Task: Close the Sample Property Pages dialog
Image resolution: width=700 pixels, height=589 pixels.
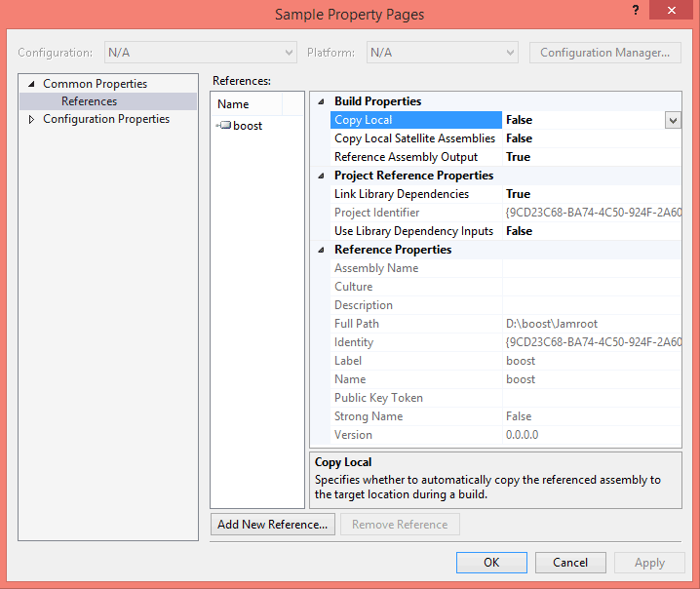Action: (671, 11)
